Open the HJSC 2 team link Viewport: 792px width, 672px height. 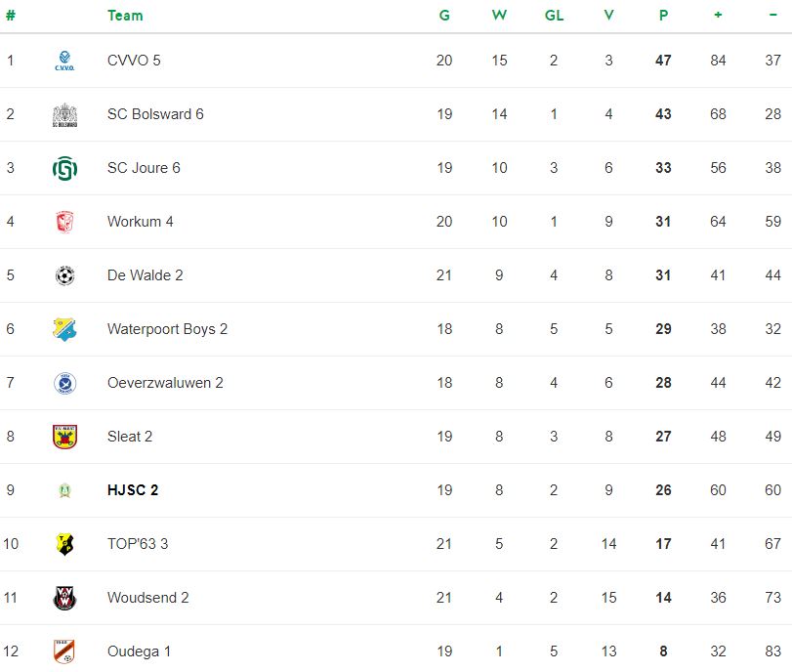coord(133,490)
